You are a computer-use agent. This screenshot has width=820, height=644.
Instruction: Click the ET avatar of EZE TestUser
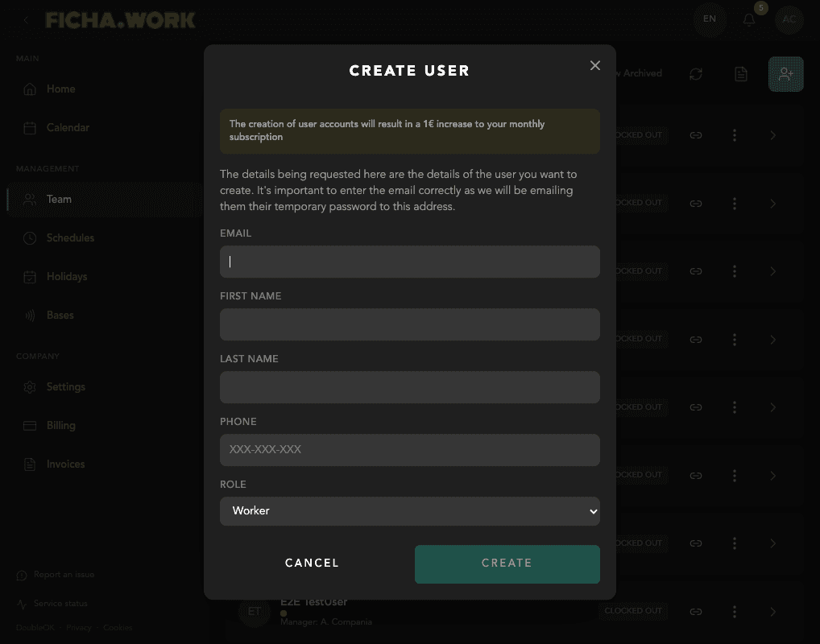tap(255, 611)
